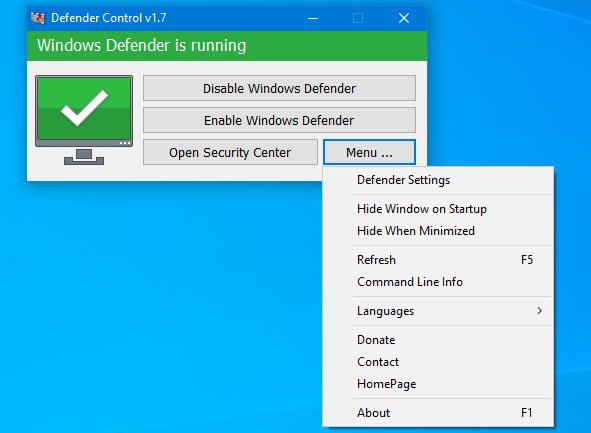
Task: Minimize the Defender Control window
Action: 313,18
